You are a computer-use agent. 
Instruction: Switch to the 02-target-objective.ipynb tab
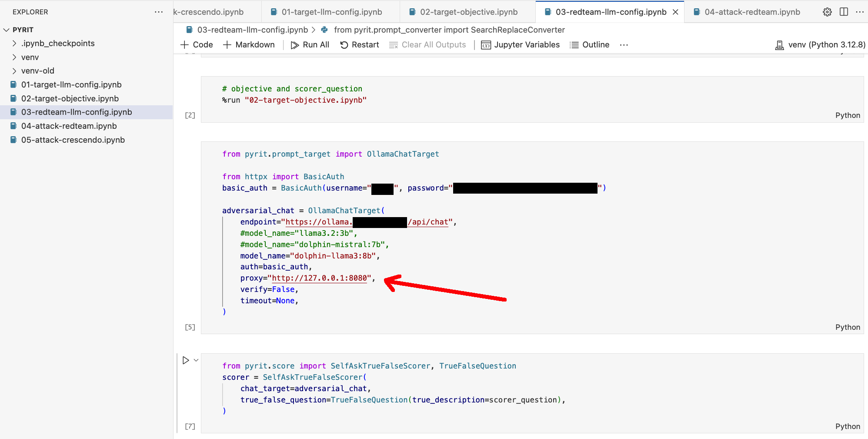[x=468, y=12]
